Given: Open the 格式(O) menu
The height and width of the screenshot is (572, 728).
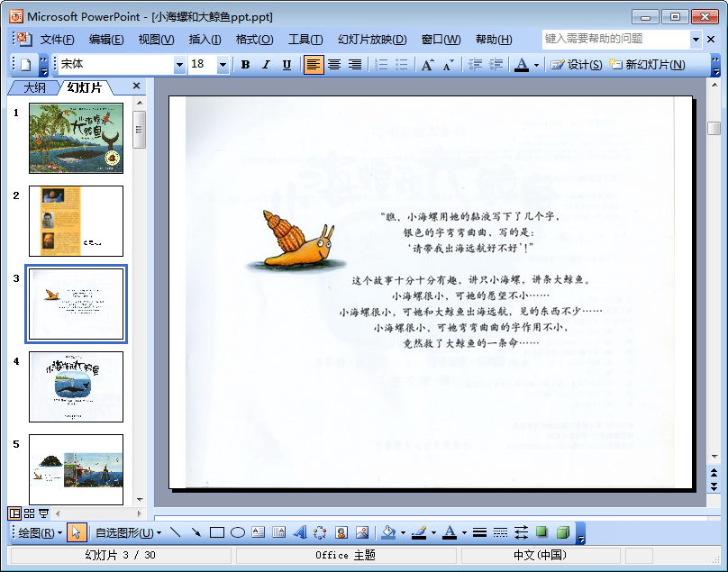Looking at the screenshot, I should [254, 40].
